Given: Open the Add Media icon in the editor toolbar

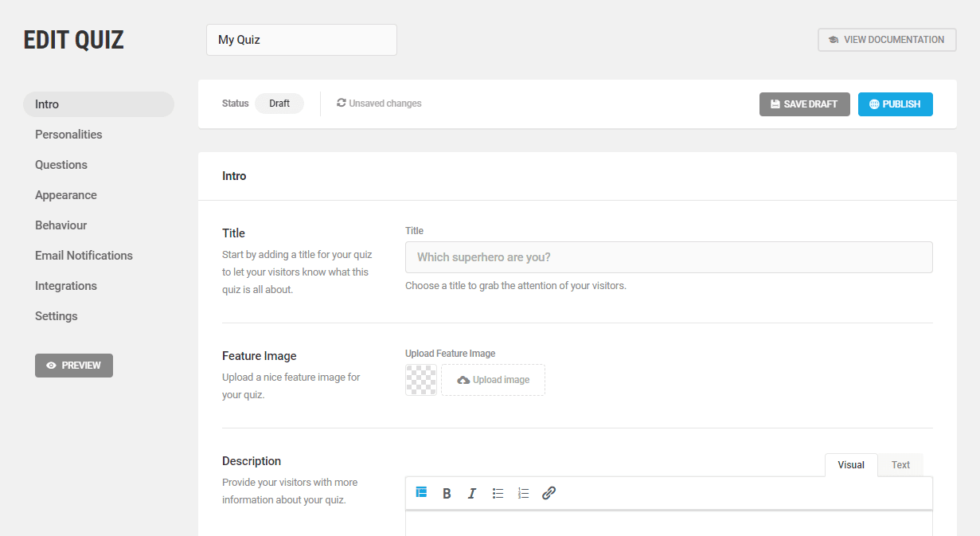Looking at the screenshot, I should coord(421,492).
